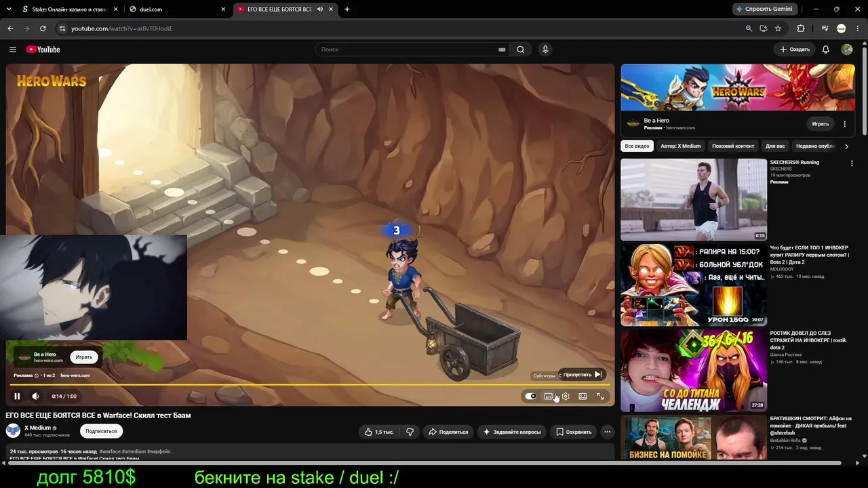Open БРАТИШКИН СМОТРИТ video title
The width and height of the screenshot is (868, 488).
click(x=810, y=426)
